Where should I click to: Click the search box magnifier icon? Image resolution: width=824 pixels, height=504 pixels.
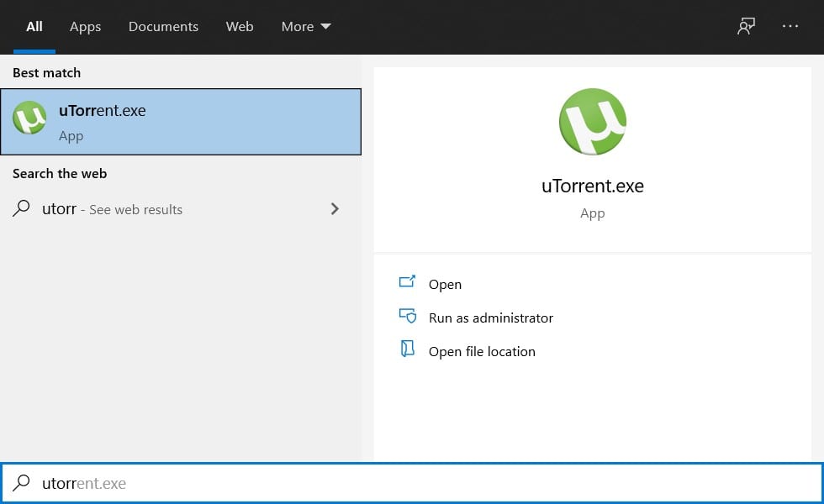click(21, 482)
